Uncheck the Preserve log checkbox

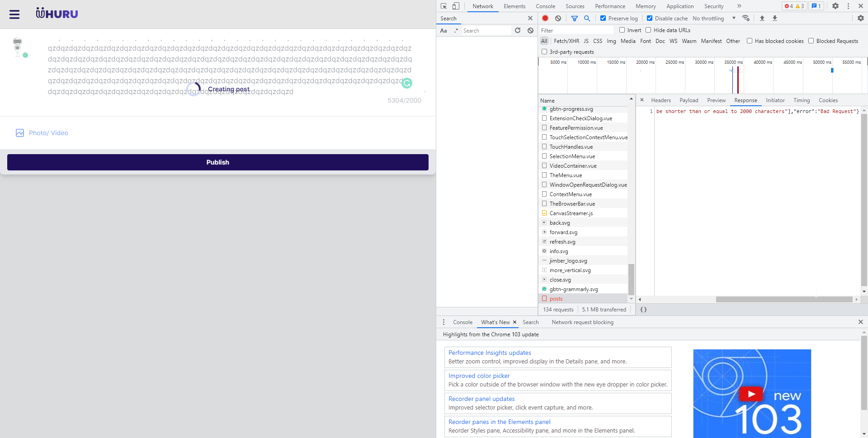tap(603, 18)
